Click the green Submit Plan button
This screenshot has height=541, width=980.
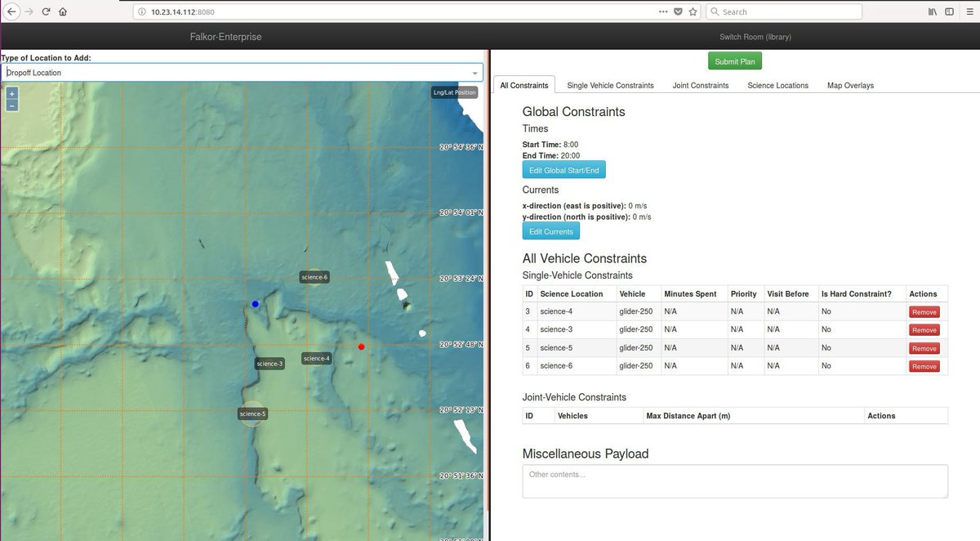coord(735,61)
